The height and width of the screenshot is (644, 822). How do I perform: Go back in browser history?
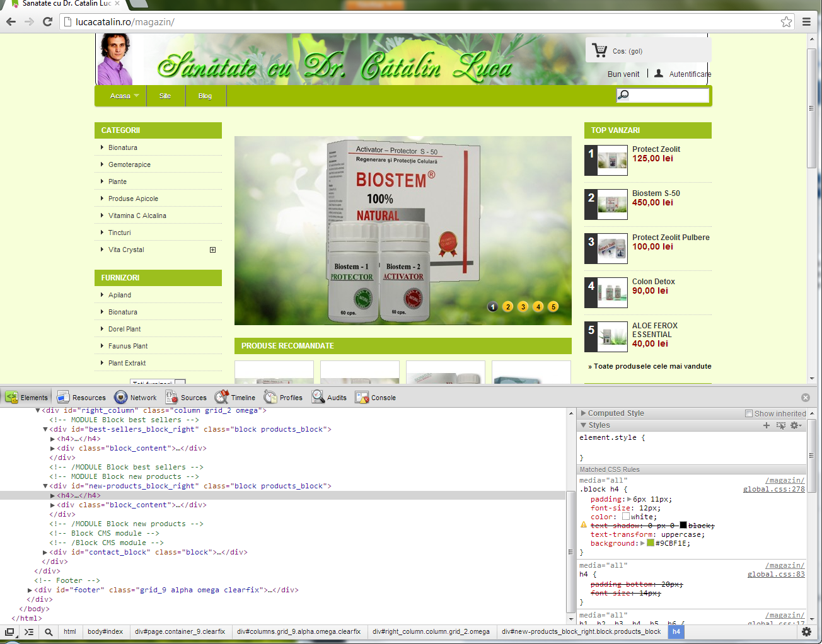[x=11, y=21]
